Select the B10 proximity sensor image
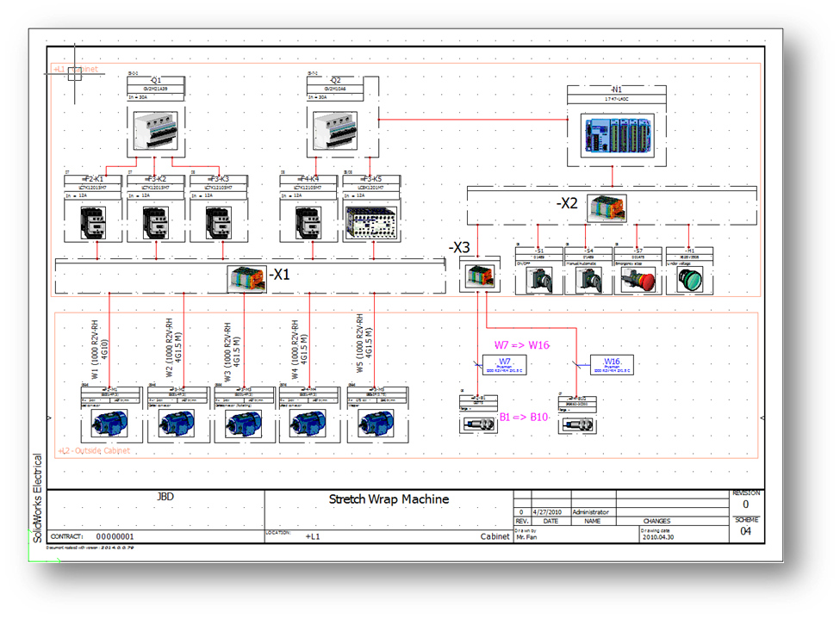Screen dimensions: 840x619 pyautogui.click(x=577, y=425)
